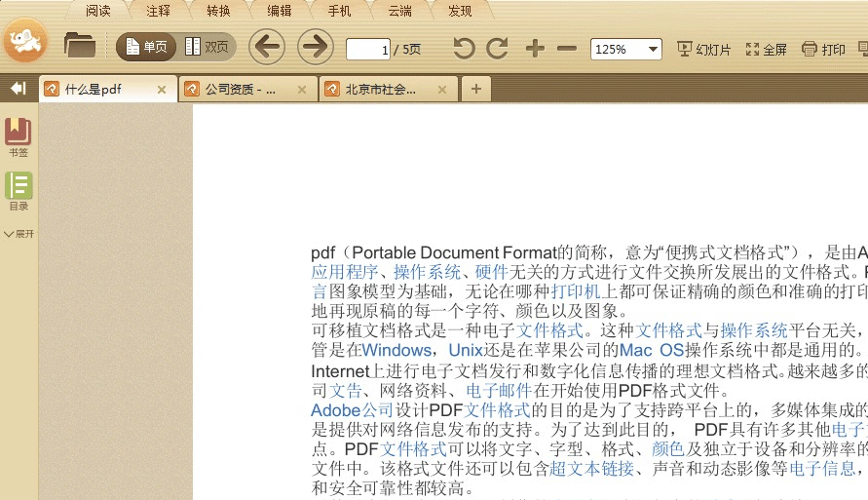This screenshot has width=868, height=500.
Task: Follow the 文告 link
Action: (346, 391)
